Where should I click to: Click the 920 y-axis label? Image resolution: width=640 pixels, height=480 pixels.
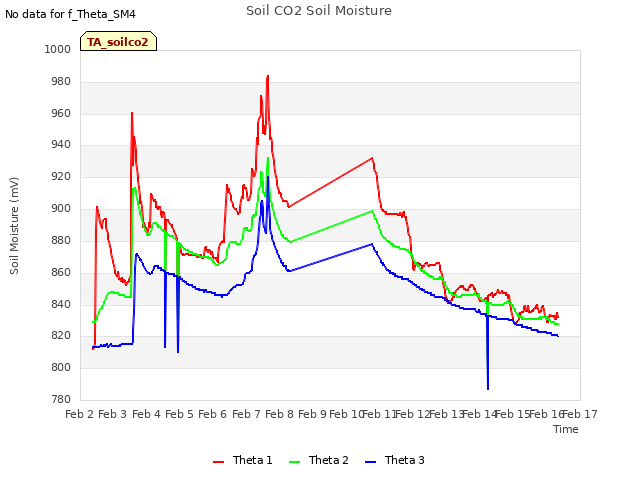pyautogui.click(x=61, y=177)
